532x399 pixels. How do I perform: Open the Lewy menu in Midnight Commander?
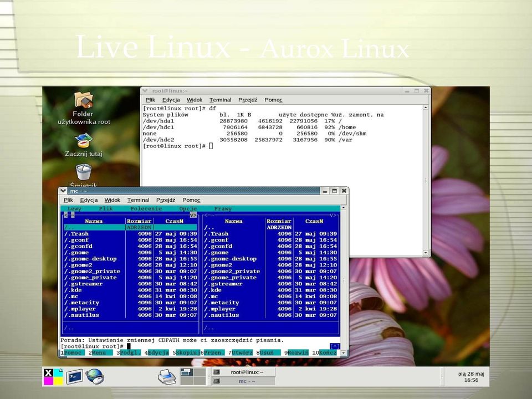[x=74, y=209]
